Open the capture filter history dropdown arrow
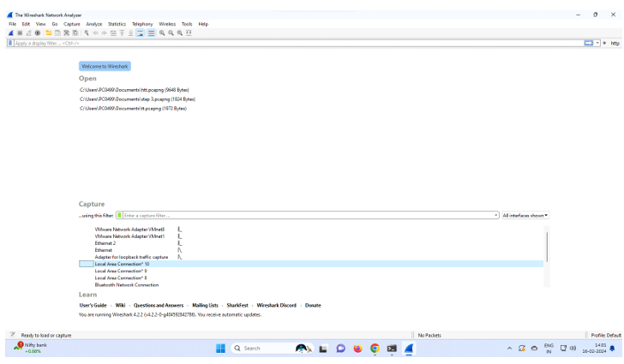Screen dimensions: 624x364 point(495,215)
